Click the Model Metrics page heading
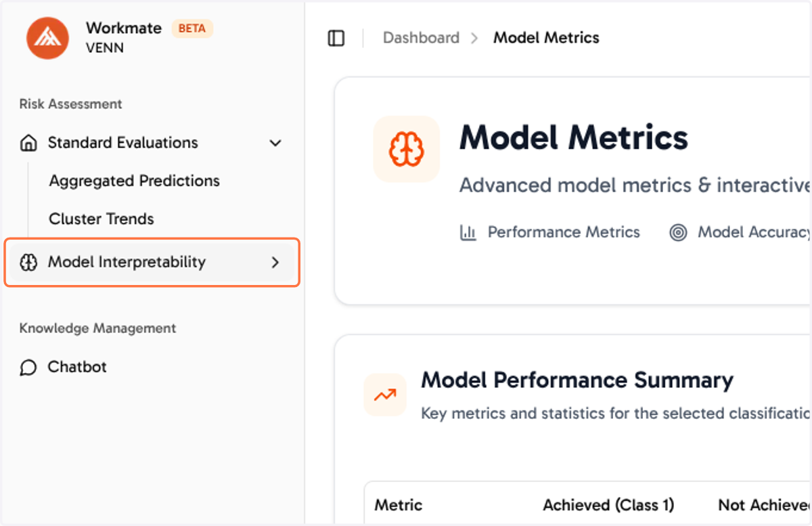Screen dimensions: 812x526 [x=574, y=138]
